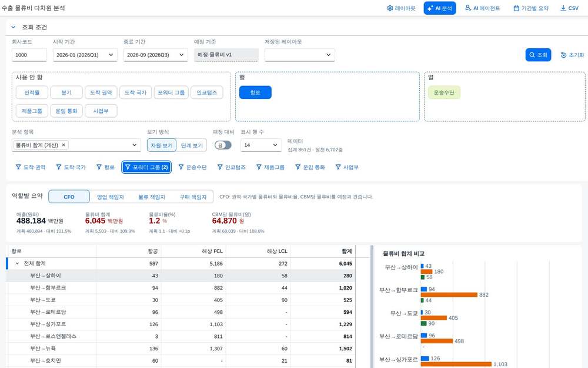This screenshot has height=368, width=588.
Task: Open the 도착 권역 filter
Action: point(31,167)
